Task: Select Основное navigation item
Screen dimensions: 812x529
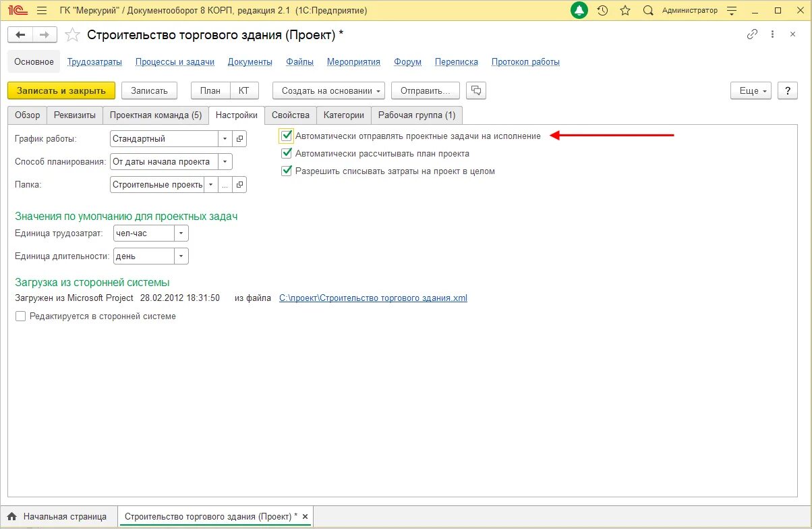Action: tap(34, 61)
